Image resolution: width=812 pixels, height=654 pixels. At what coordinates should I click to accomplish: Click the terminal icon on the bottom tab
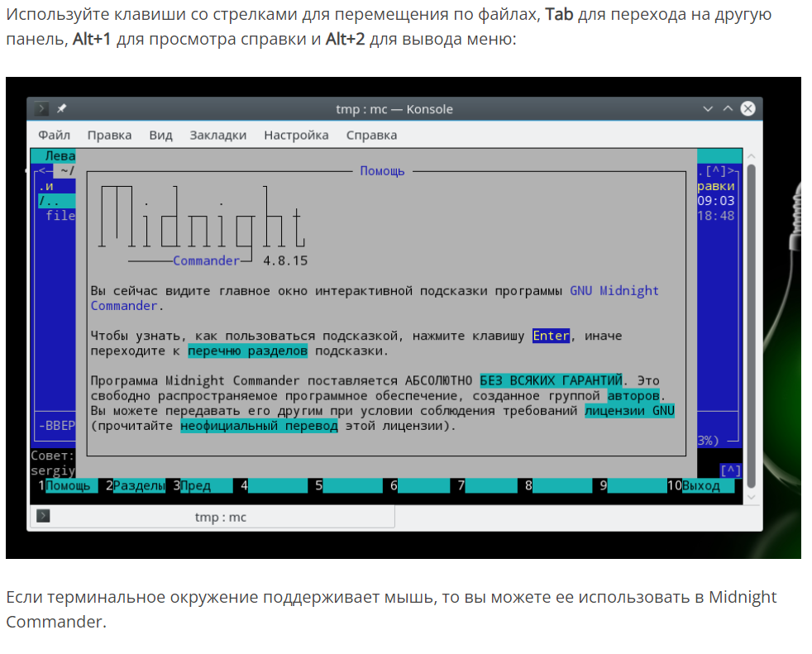(44, 516)
